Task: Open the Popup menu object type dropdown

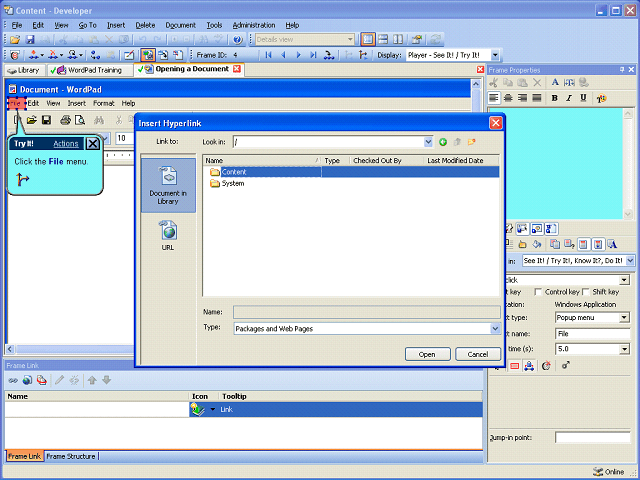Action: pos(624,318)
